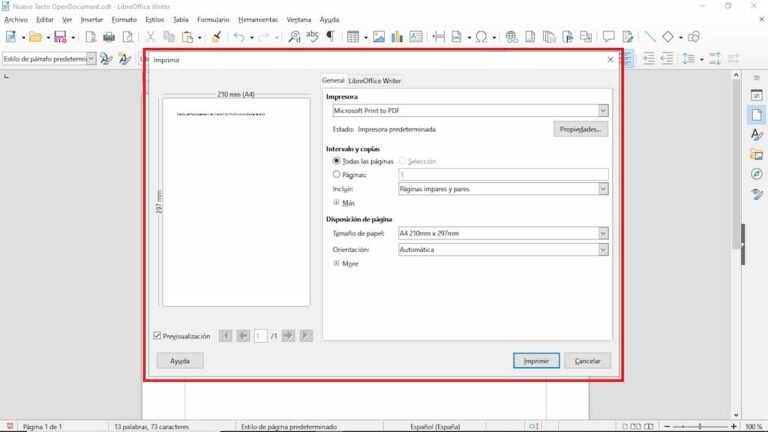The width and height of the screenshot is (768, 432).
Task: Open the Archivo menu
Action: tap(16, 20)
